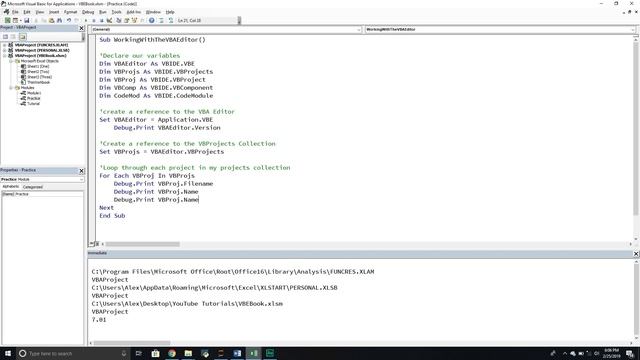This screenshot has height=360, width=640.
Task: Switch to Alphabetic properties tab
Action: click(11, 187)
